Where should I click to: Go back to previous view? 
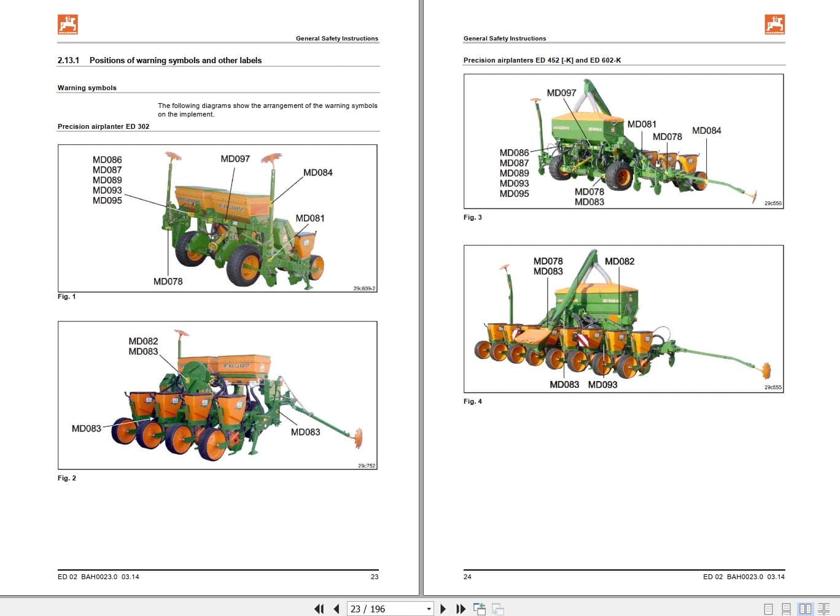(x=480, y=609)
